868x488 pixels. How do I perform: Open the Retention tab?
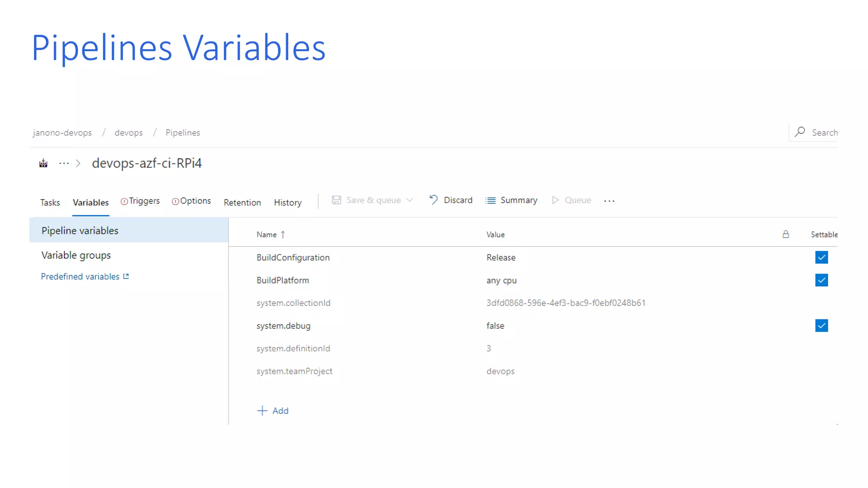coord(242,202)
